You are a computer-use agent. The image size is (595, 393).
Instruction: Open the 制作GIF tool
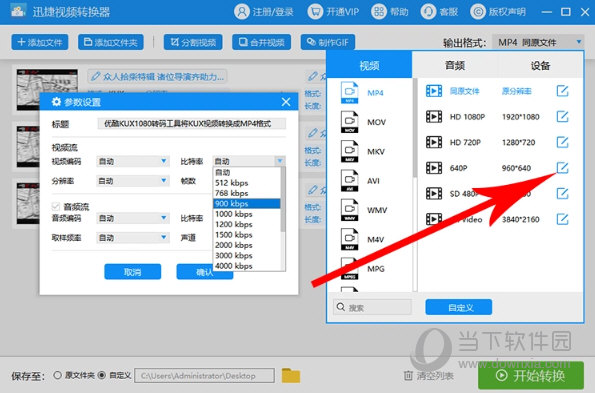[x=328, y=42]
